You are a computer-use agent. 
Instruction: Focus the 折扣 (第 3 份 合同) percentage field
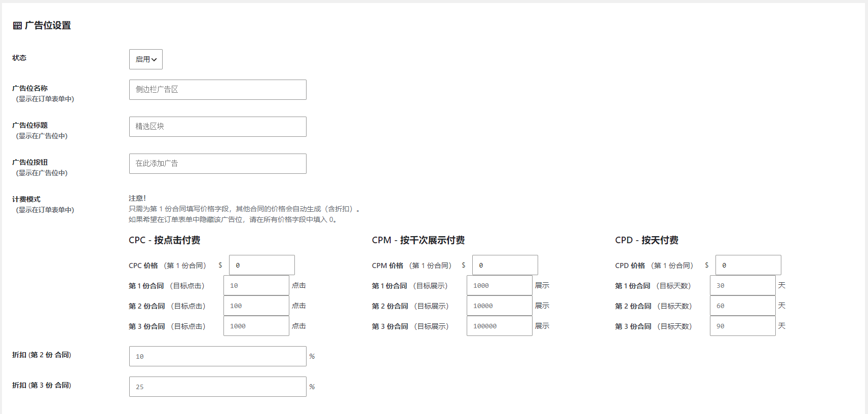[218, 387]
